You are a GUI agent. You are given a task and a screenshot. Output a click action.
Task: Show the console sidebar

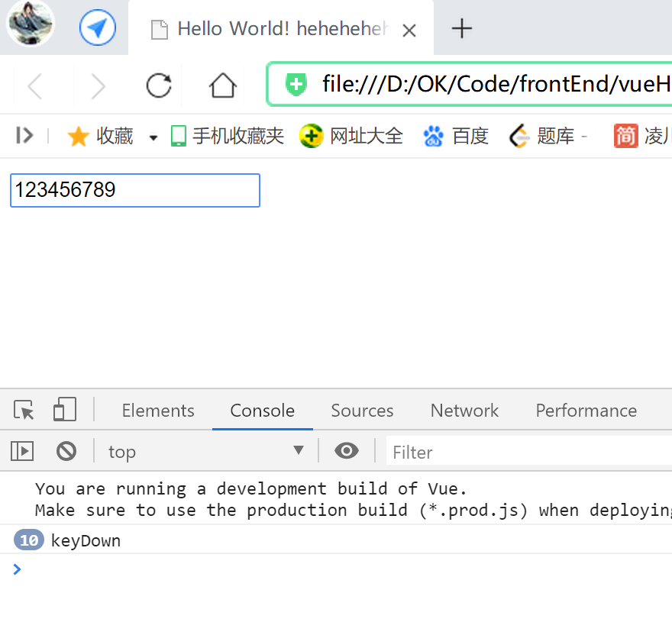point(22,451)
